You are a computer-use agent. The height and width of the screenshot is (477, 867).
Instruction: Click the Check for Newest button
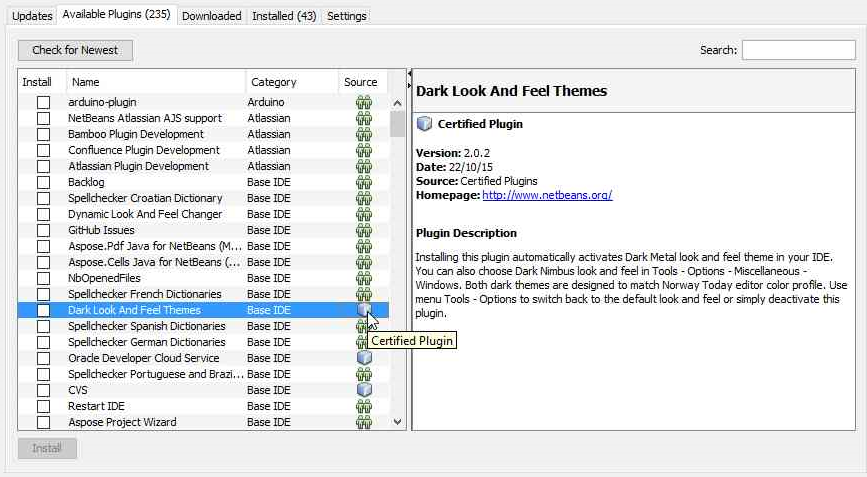(x=75, y=50)
